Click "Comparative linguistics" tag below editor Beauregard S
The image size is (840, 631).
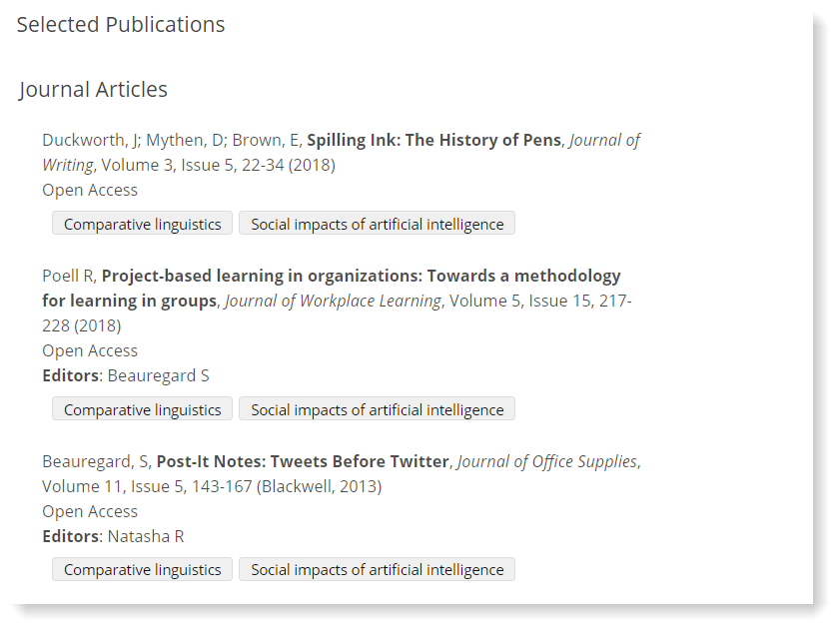(x=142, y=409)
